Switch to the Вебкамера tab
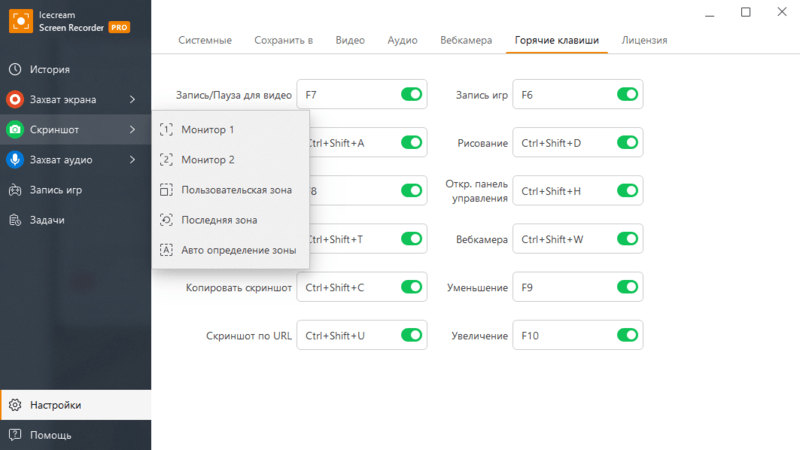 point(466,40)
